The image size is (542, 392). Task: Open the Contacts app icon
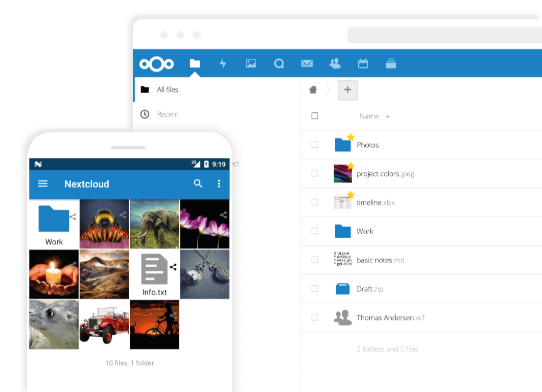(335, 63)
